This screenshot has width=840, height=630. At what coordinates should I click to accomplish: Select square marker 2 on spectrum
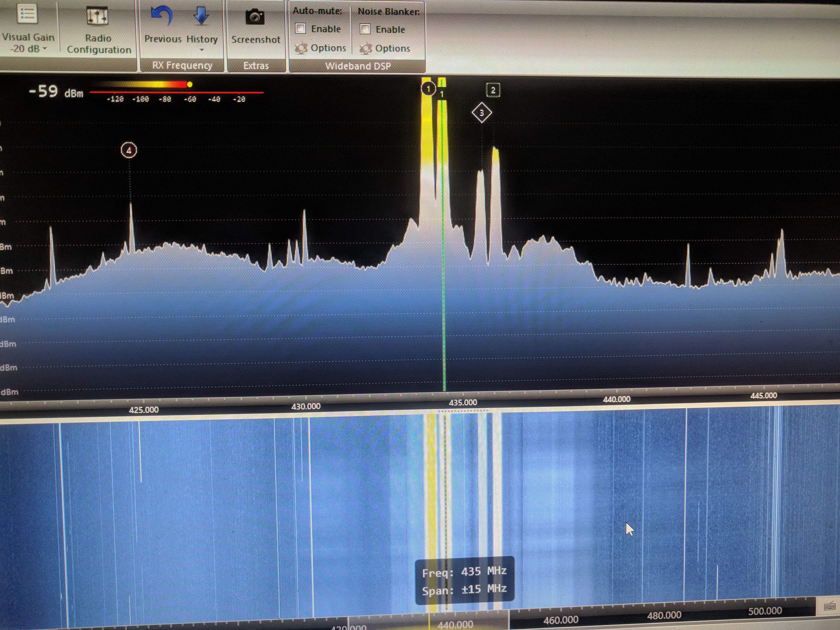coord(493,90)
